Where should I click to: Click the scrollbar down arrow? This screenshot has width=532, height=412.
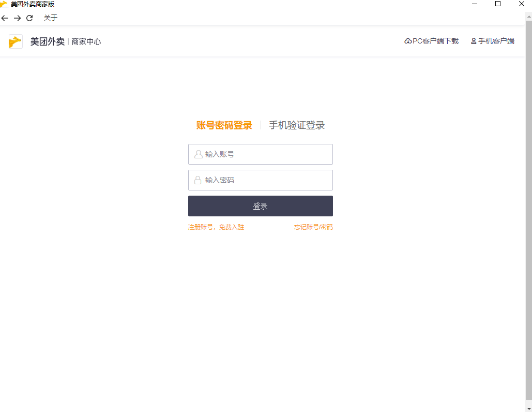[x=528, y=408]
